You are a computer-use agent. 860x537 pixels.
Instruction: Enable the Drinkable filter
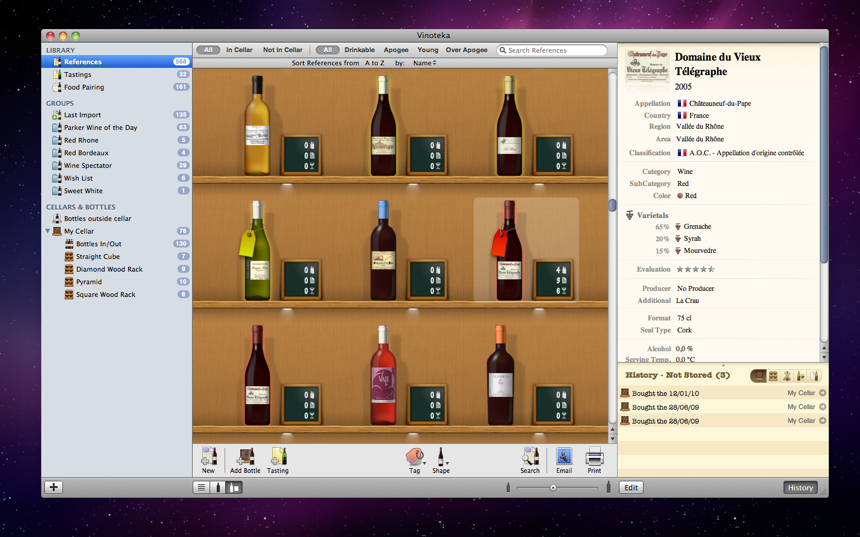pyautogui.click(x=359, y=50)
